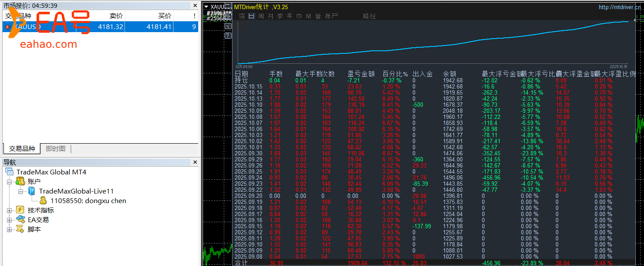This screenshot has height=266, width=644.
Task: Click the question mark help icon
Action: click(x=228, y=36)
